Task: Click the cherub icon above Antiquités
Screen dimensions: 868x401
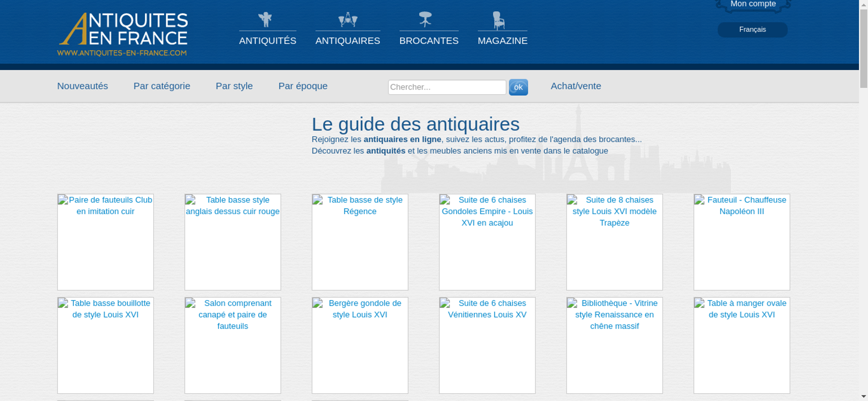Action: (x=265, y=20)
